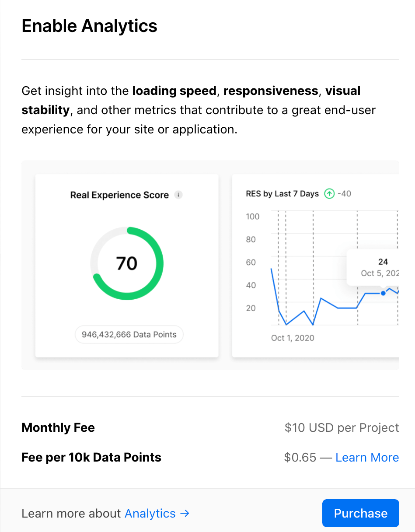
Task: Click the bold loading speed text
Action: pos(174,91)
